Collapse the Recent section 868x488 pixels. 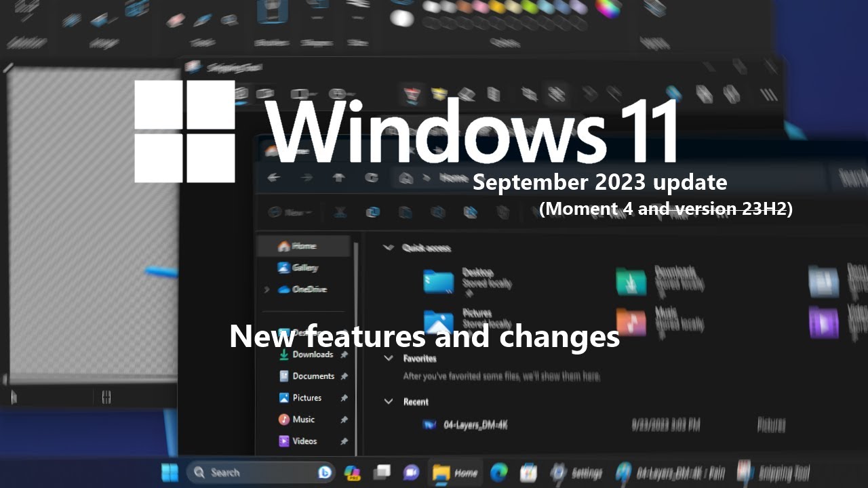pos(389,401)
